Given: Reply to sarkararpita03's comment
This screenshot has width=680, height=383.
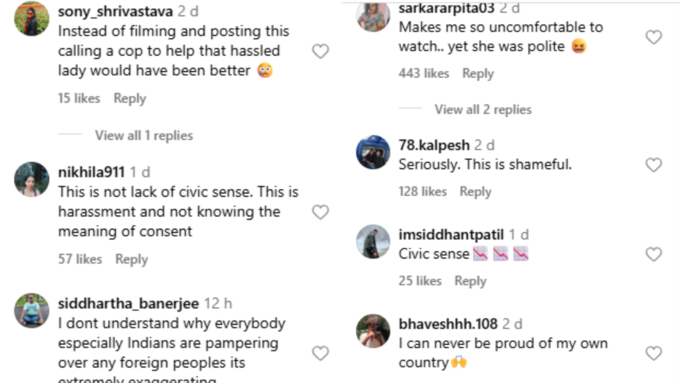Looking at the screenshot, I should point(478,74).
